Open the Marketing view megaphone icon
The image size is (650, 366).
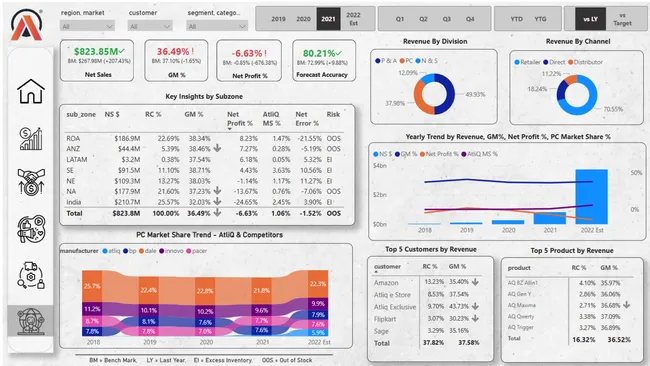click(31, 228)
